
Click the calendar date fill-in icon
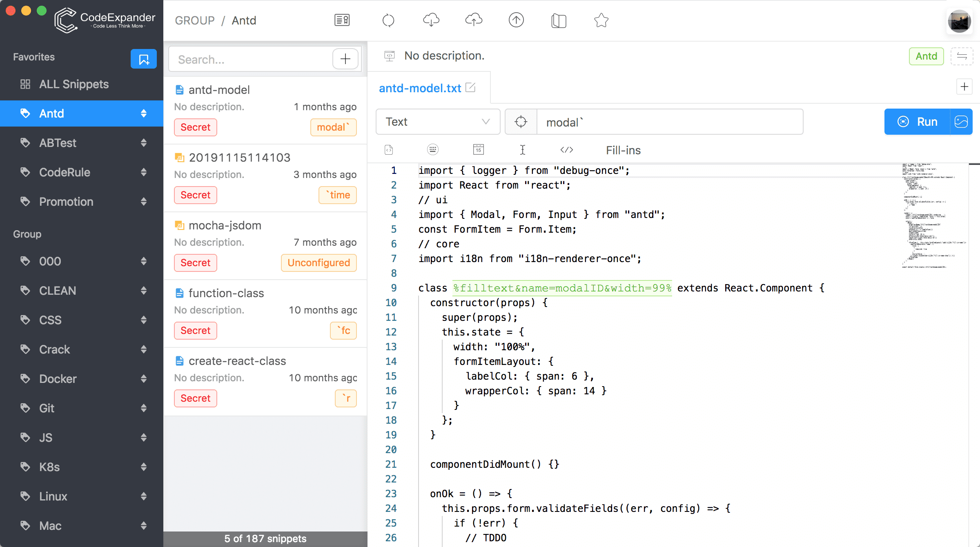click(x=479, y=150)
